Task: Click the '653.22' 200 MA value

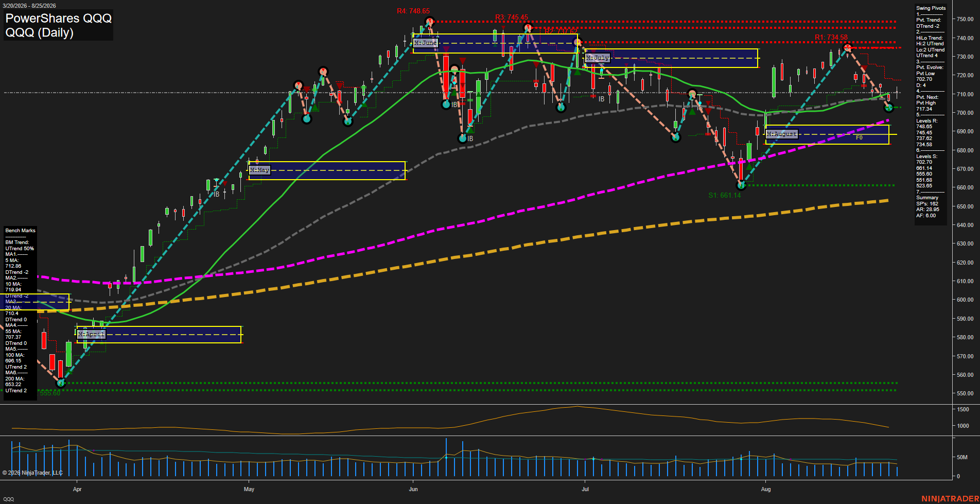Action: coord(13,385)
